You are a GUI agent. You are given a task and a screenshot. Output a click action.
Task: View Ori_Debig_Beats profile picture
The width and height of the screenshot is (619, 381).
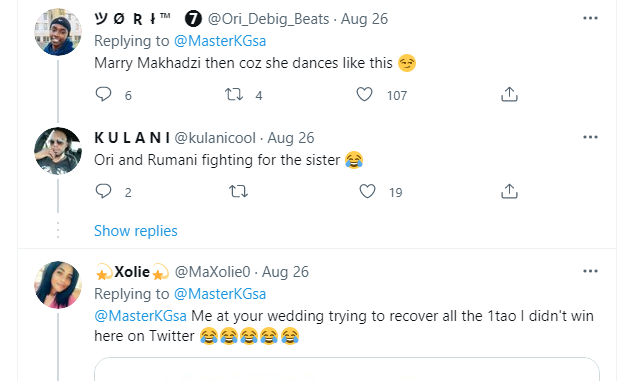click(x=58, y=32)
